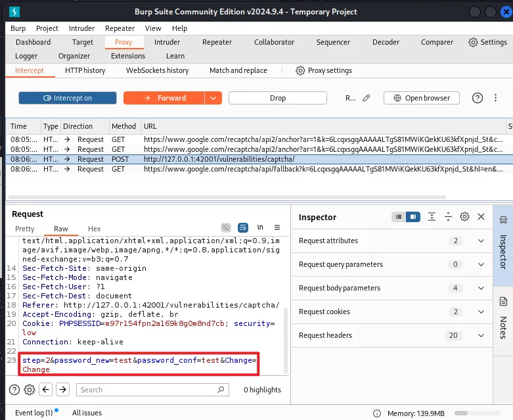Open the Match and replace tab
The image size is (513, 420).
238,70
